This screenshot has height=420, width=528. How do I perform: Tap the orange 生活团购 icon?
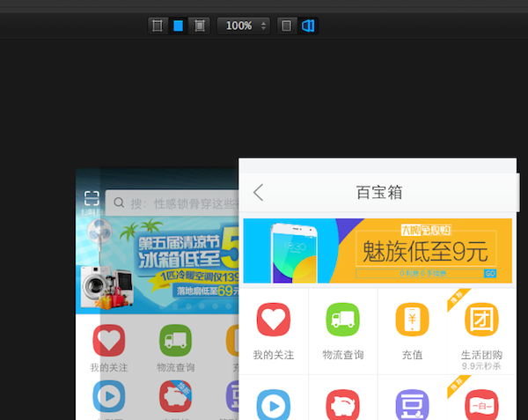pos(481,320)
